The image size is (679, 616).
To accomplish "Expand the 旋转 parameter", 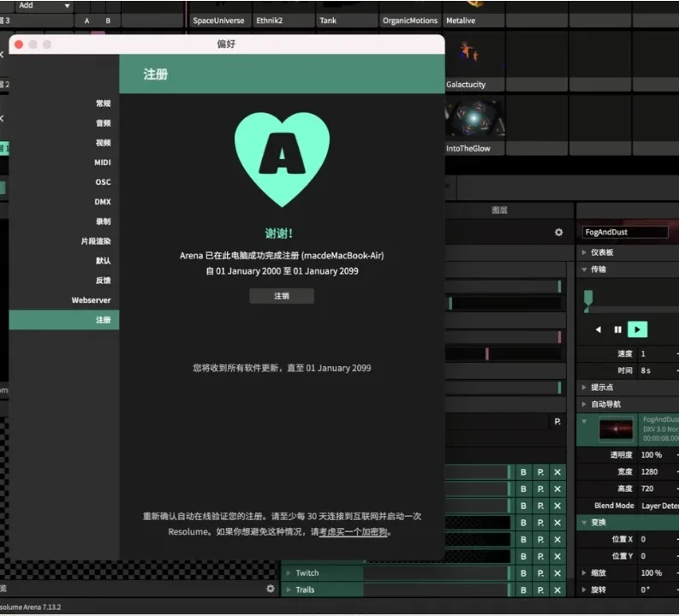I will [x=584, y=589].
